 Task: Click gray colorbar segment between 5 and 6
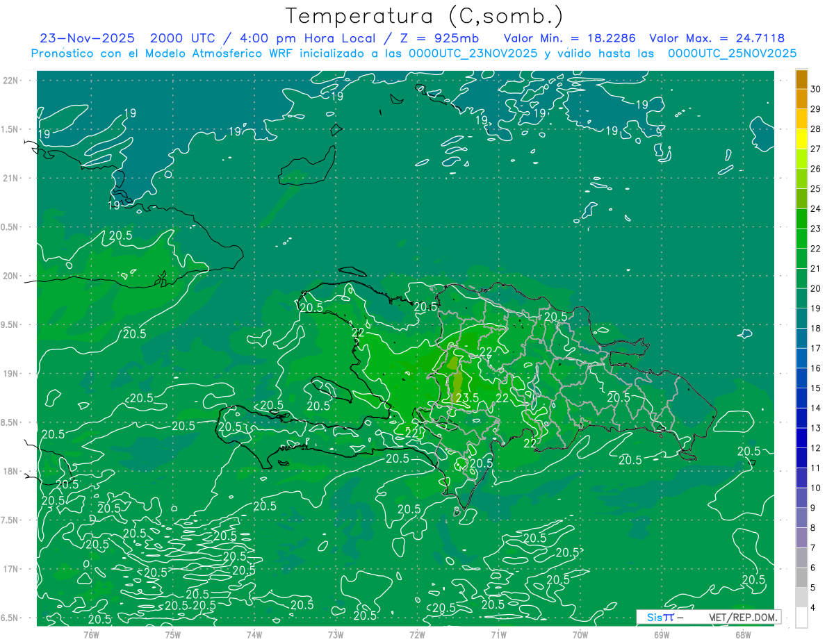click(801, 577)
